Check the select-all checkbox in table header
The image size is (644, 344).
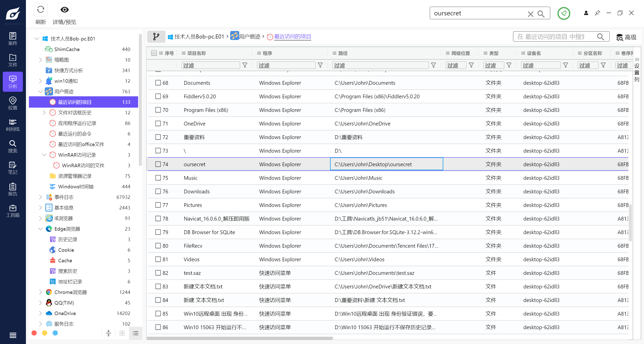pyautogui.click(x=154, y=53)
